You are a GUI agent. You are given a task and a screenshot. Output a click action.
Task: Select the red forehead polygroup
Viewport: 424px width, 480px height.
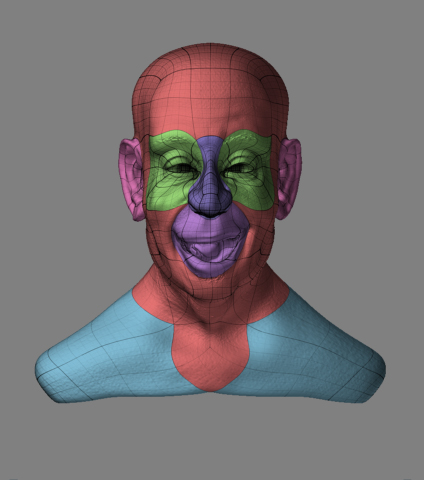click(x=210, y=110)
